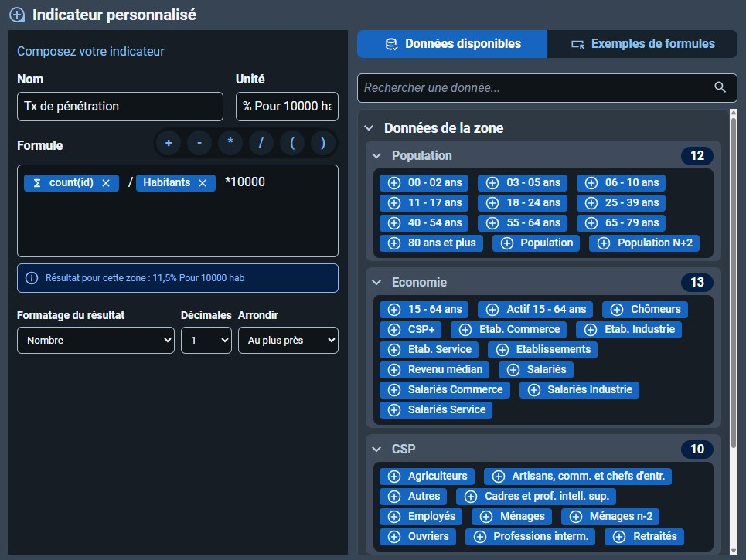This screenshot has width=746, height=560.
Task: Add Salariés chip to formula
Action: (x=536, y=370)
